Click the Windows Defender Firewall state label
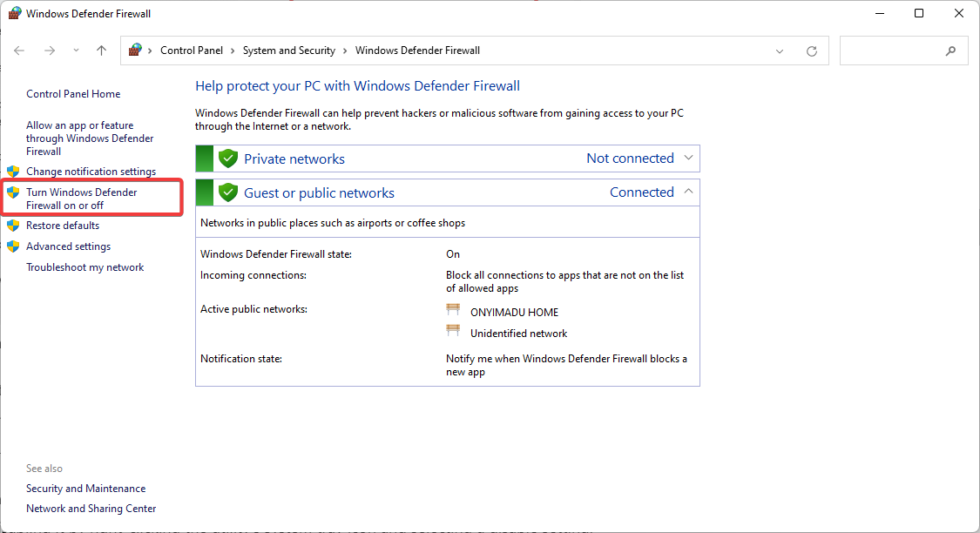This screenshot has height=533, width=980. pyautogui.click(x=275, y=254)
